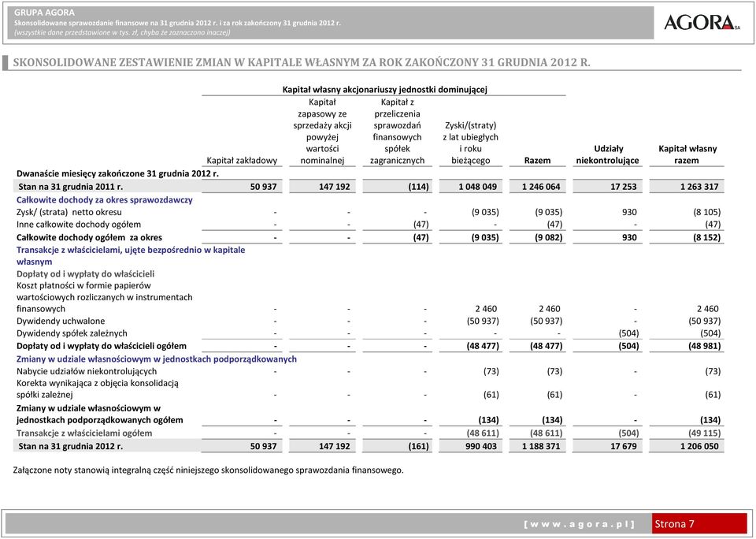This screenshot has width=756, height=539.
Task: Select 'Dopłaty od i wypłaty do właścicieli' subheading
Action: (x=85, y=274)
